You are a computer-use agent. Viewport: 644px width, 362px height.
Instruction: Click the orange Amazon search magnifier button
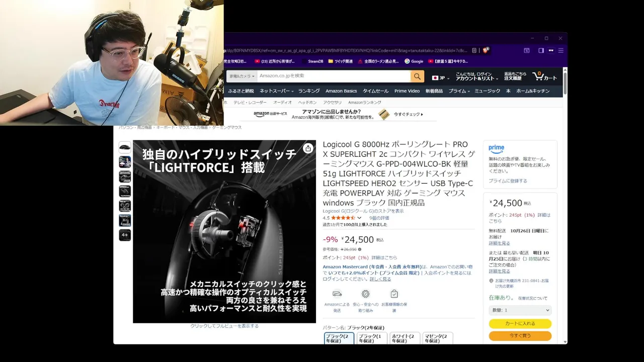click(417, 76)
